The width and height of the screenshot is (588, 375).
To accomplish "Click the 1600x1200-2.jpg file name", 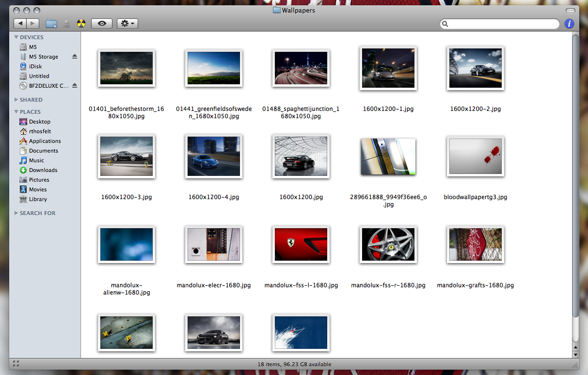I will (x=476, y=109).
